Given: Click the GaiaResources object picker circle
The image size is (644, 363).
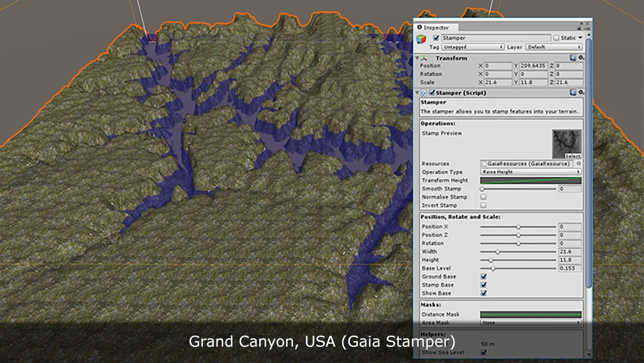Looking at the screenshot, I should (578, 163).
